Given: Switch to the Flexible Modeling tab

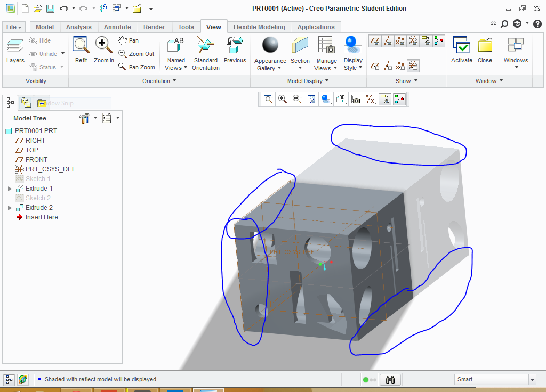Looking at the screenshot, I should pos(259,27).
